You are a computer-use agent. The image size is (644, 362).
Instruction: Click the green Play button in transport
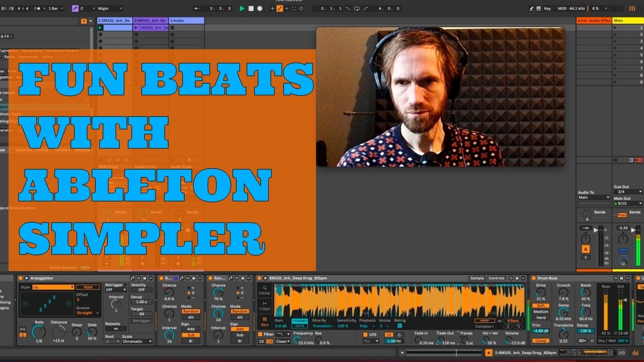(242, 9)
